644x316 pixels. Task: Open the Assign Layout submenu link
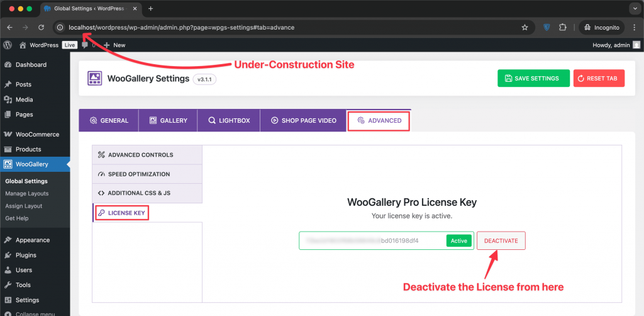coord(24,206)
